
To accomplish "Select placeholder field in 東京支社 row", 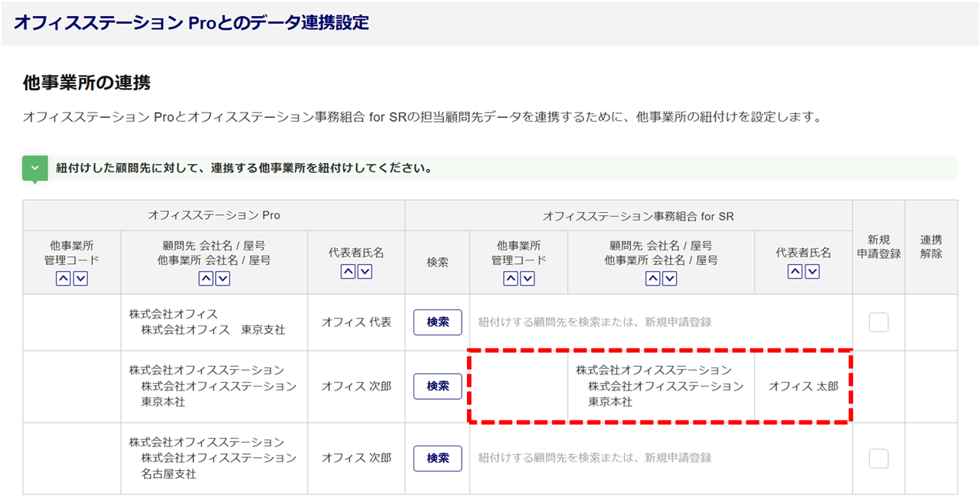I will point(661,322).
